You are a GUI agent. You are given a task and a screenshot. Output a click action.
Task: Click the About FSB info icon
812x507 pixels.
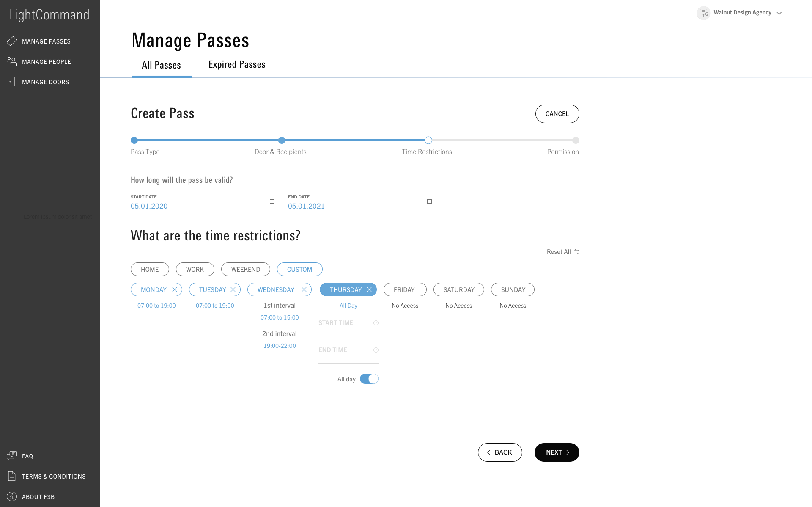pos(12,496)
